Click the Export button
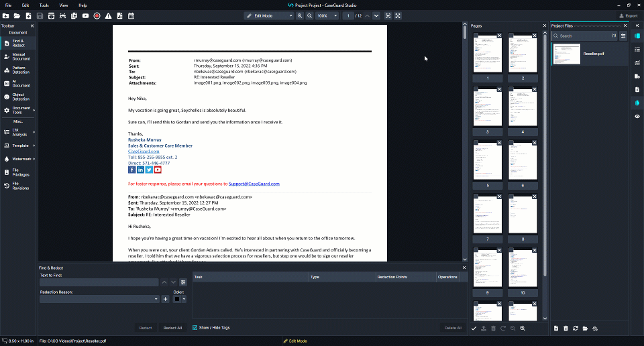 coord(629,16)
